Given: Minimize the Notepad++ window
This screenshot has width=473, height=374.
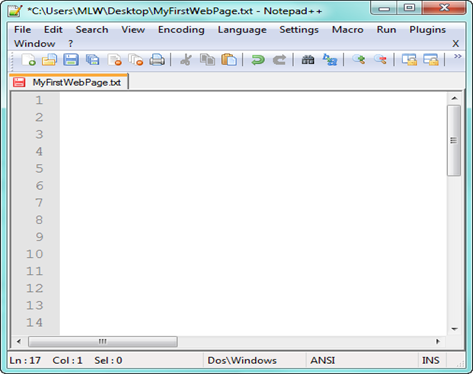Looking at the screenshot, I should click(384, 8).
